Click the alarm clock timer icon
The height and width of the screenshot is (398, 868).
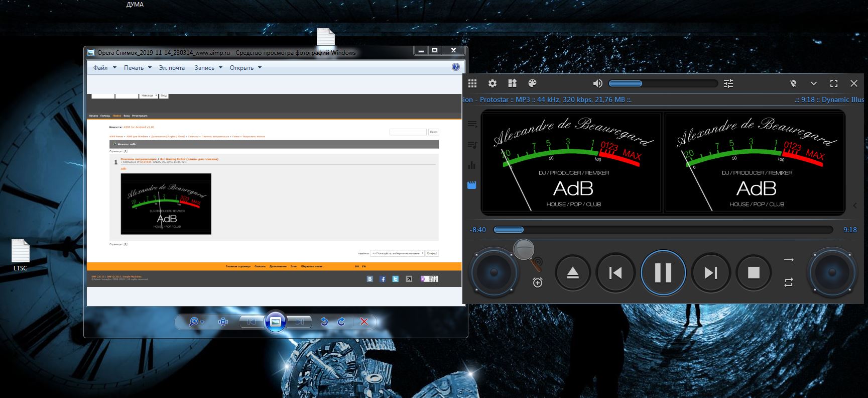click(538, 283)
